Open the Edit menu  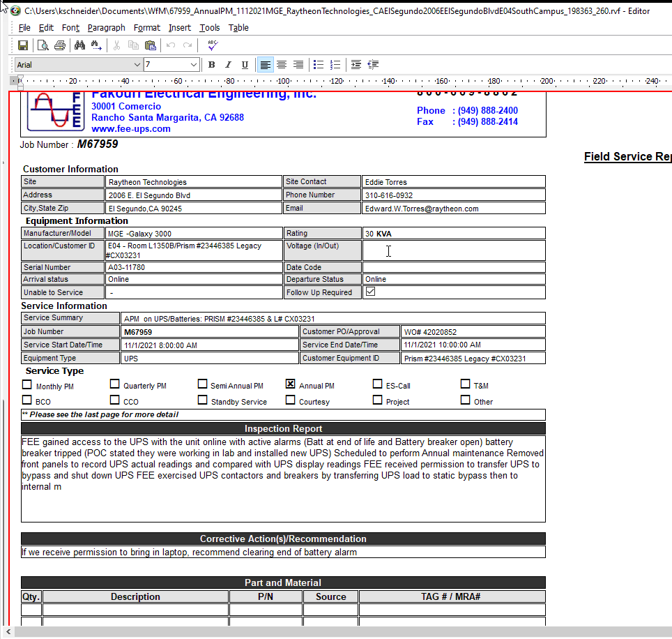click(46, 28)
